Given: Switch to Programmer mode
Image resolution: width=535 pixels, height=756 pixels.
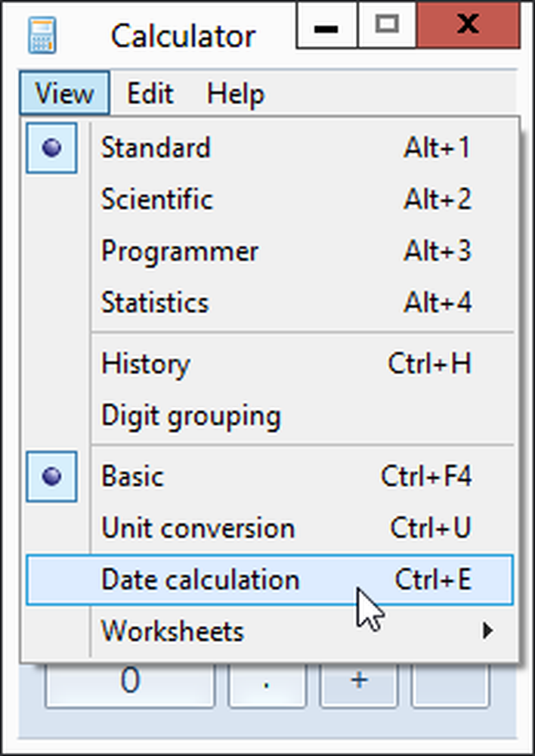Looking at the screenshot, I should pos(180,251).
